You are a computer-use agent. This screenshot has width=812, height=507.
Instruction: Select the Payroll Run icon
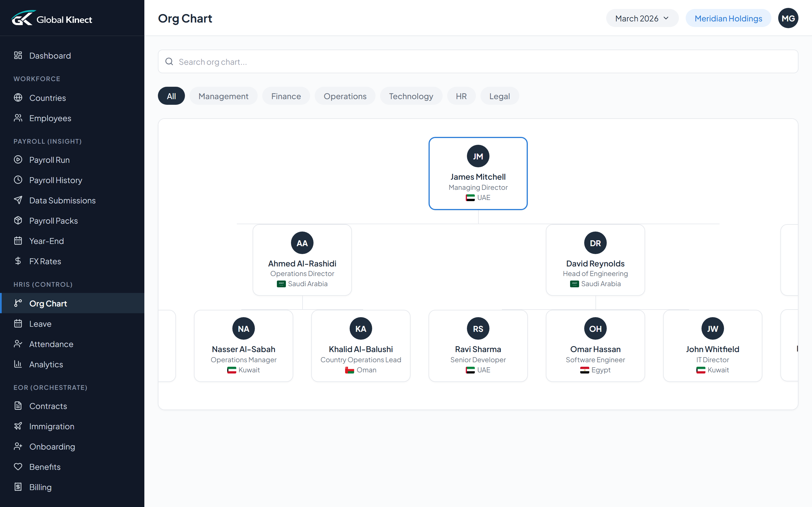pyautogui.click(x=18, y=160)
